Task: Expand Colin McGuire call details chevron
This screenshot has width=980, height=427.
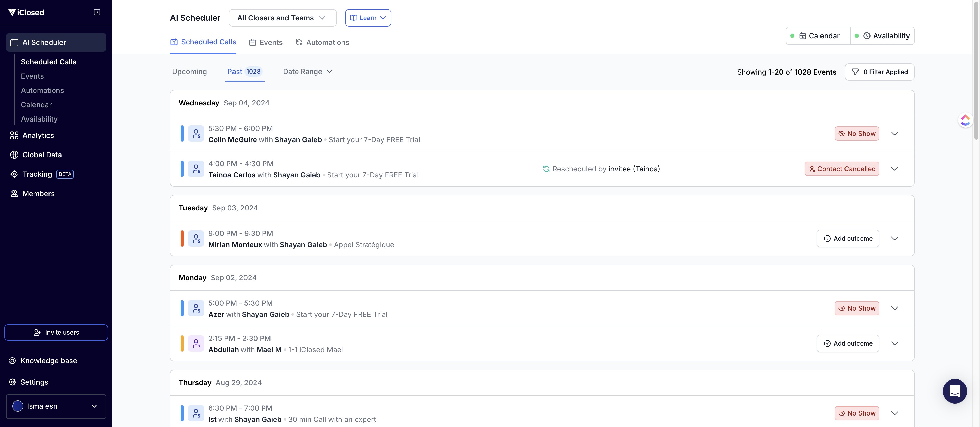Action: click(x=895, y=134)
